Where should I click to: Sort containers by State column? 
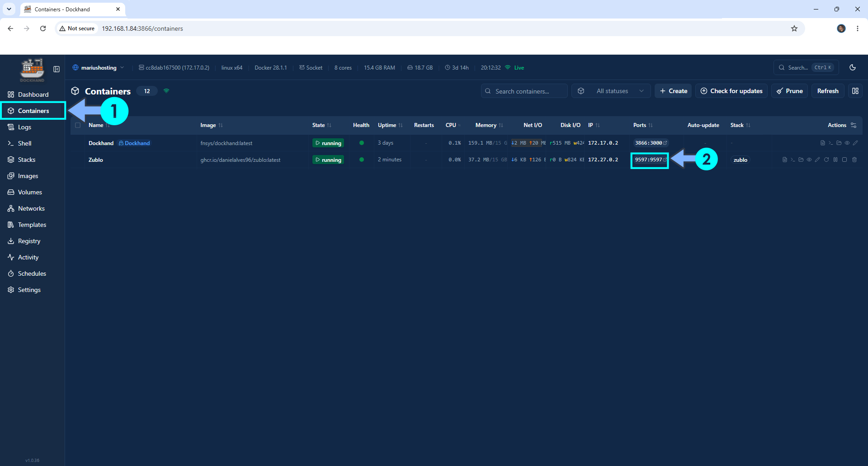(321, 125)
